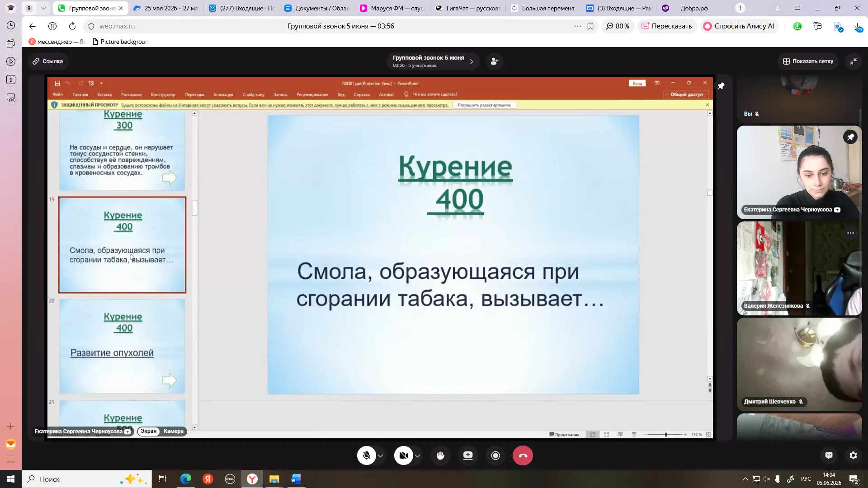The image size is (868, 488).
Task: Switch shared view to Экран
Action: pyautogui.click(x=148, y=431)
